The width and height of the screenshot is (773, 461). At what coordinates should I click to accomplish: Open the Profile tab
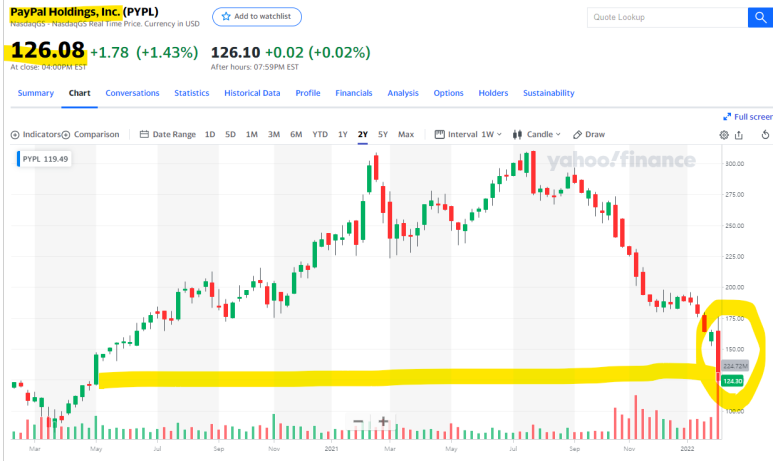(x=308, y=93)
